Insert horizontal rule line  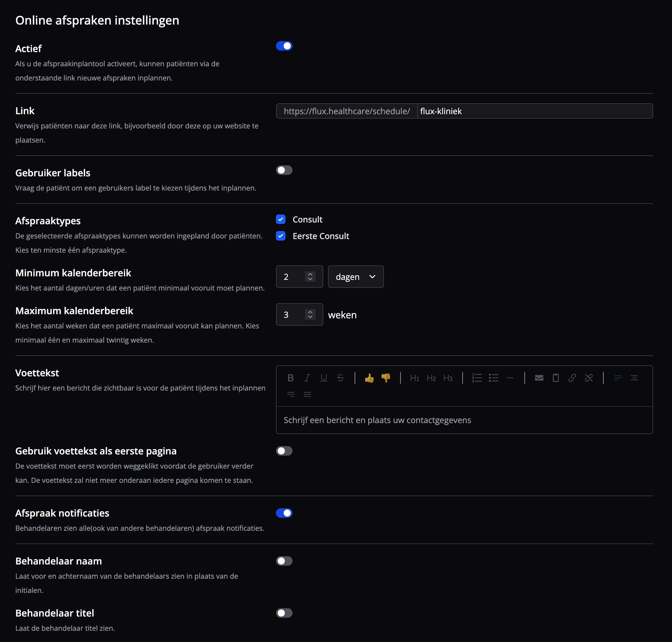pos(510,378)
